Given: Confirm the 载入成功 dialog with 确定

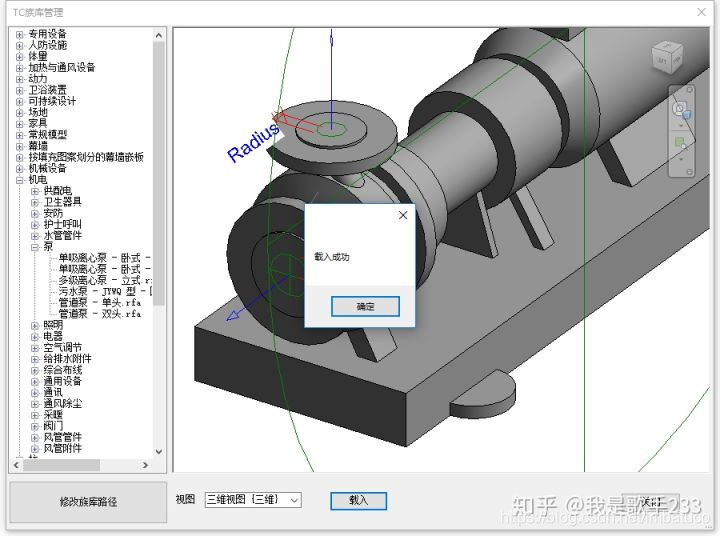Looking at the screenshot, I should pyautogui.click(x=365, y=306).
